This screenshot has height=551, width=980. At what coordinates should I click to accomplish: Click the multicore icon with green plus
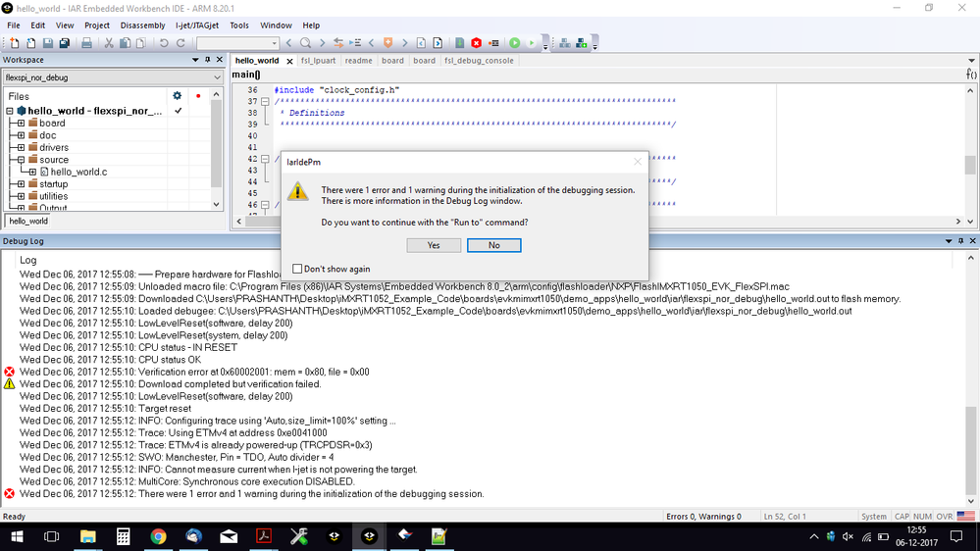pos(582,43)
